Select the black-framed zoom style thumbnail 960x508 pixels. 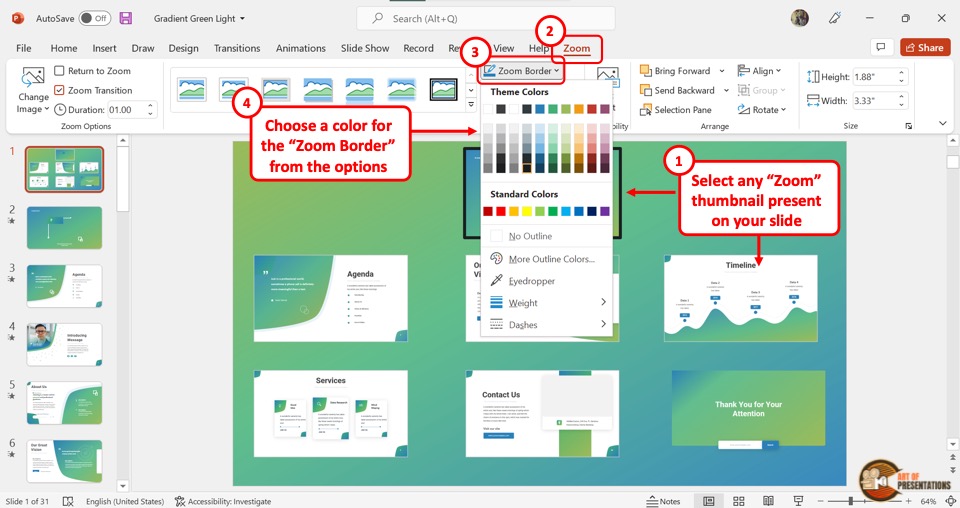[x=443, y=89]
